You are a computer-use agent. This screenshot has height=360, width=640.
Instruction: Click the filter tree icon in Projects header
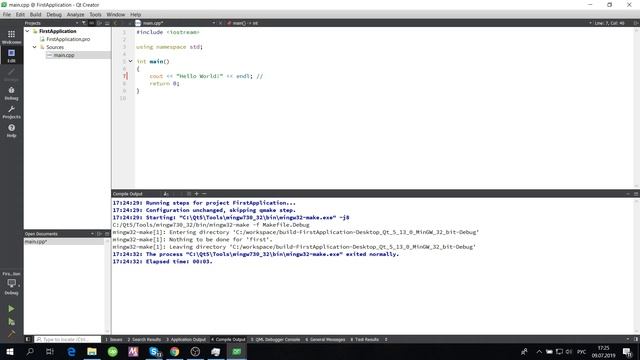[84, 23]
